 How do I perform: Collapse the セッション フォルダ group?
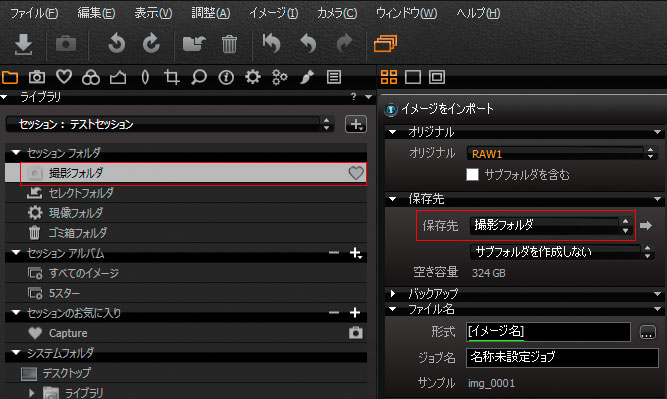point(16,152)
